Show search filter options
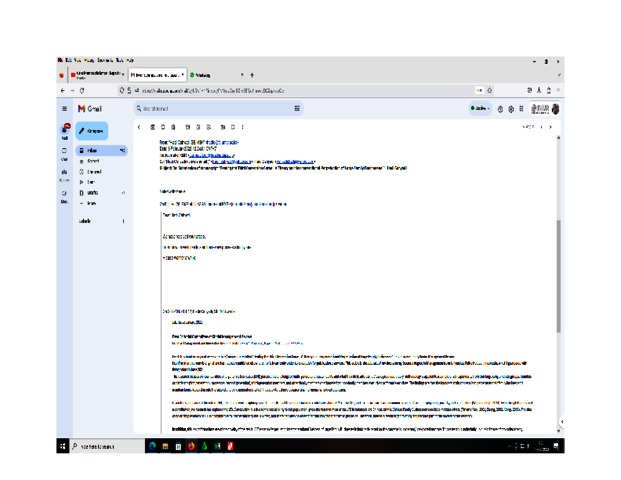The height and width of the screenshot is (480, 621). point(297,108)
